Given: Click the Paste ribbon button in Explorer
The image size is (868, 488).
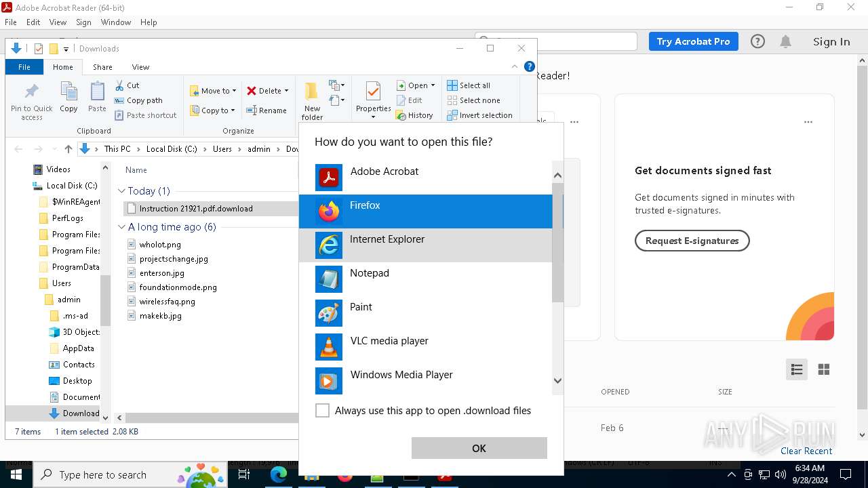Looking at the screenshot, I should (97, 97).
